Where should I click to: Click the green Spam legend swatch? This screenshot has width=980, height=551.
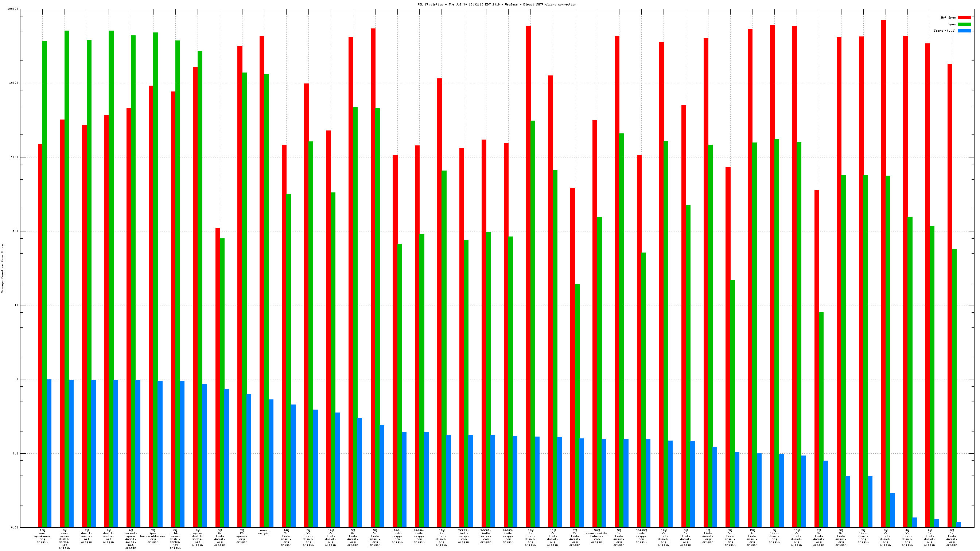tap(964, 24)
